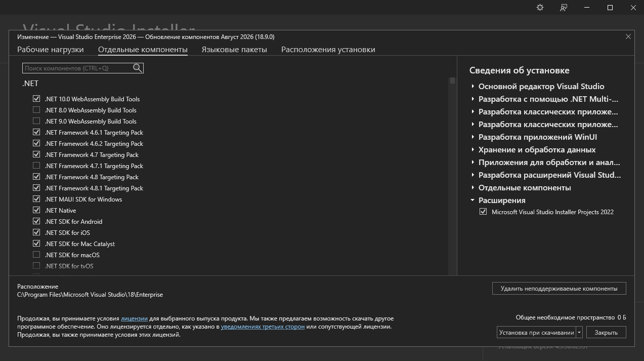This screenshot has width=644, height=361.
Task: Click the .NET category heading
Action: pyautogui.click(x=30, y=84)
